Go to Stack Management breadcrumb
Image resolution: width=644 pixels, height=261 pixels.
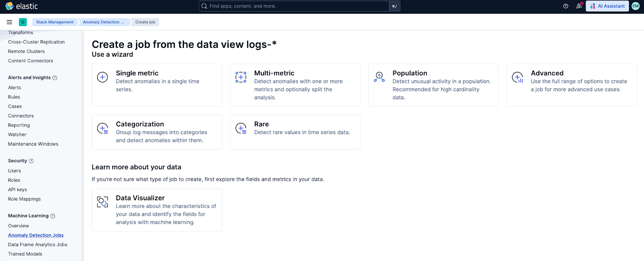click(x=55, y=22)
